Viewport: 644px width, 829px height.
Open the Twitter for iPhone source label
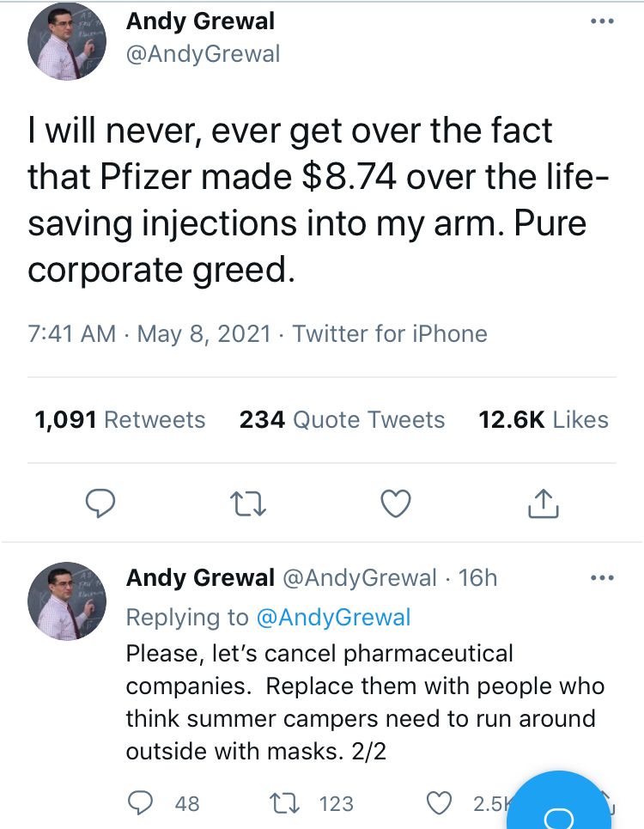click(390, 333)
